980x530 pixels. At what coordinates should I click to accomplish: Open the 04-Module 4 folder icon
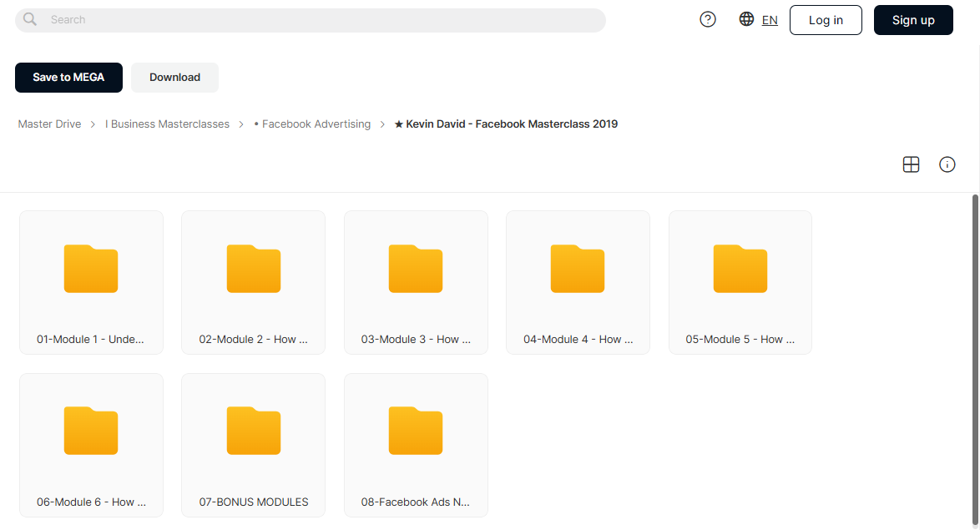[578, 269]
